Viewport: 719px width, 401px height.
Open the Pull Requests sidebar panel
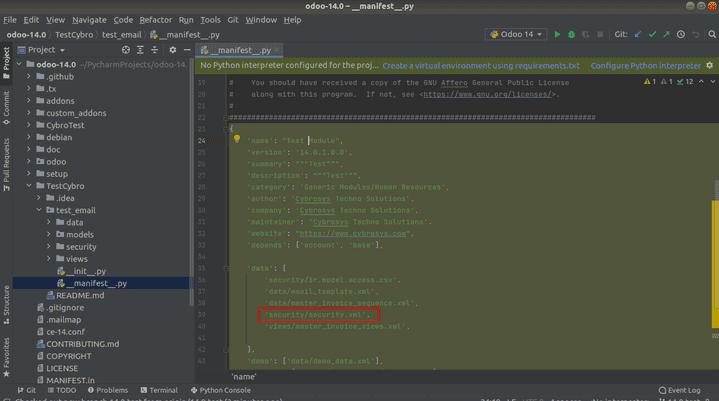[6, 165]
